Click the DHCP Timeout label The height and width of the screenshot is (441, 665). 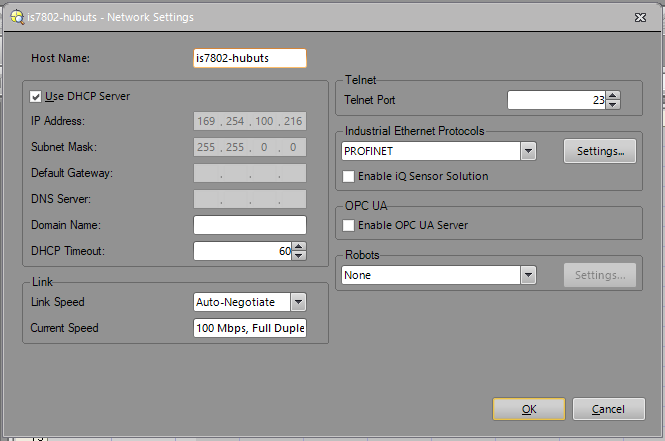tap(68, 251)
